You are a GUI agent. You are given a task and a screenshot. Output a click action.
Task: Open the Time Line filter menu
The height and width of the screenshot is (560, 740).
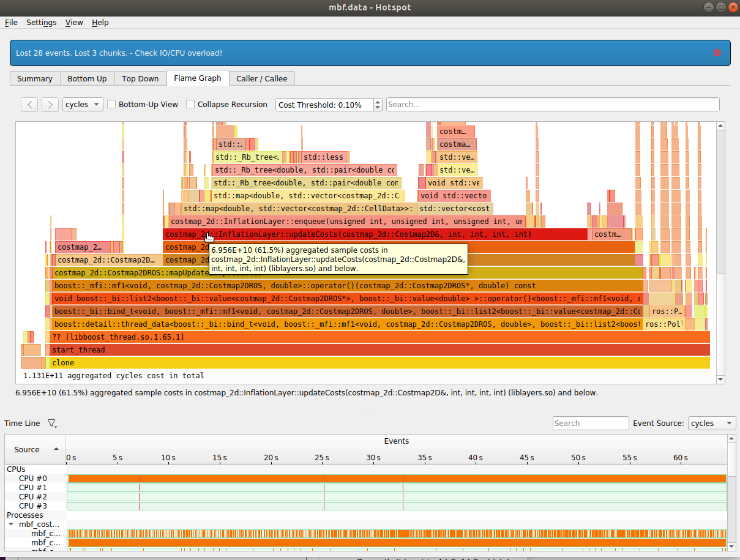pos(52,423)
